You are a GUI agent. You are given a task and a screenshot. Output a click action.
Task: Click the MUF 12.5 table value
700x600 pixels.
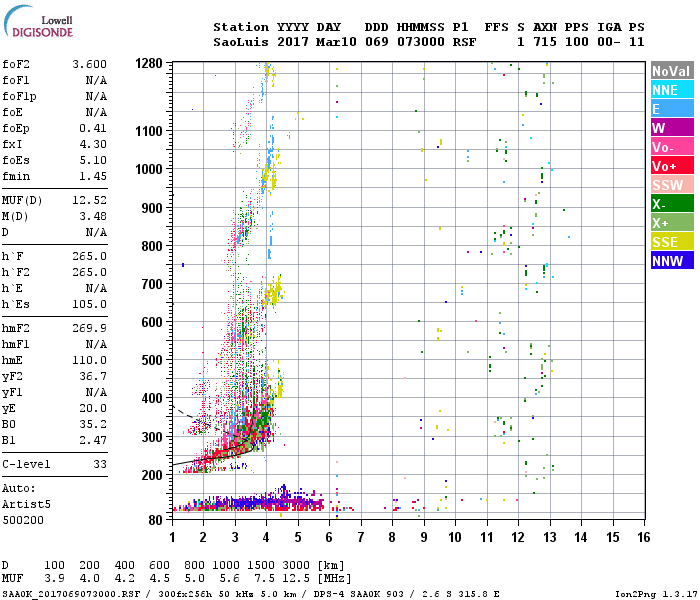click(x=296, y=579)
